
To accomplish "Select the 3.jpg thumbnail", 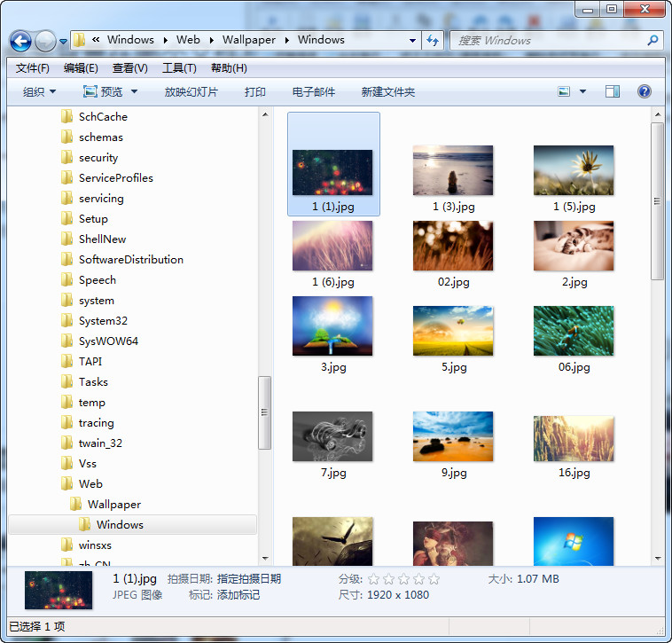I will 332,326.
